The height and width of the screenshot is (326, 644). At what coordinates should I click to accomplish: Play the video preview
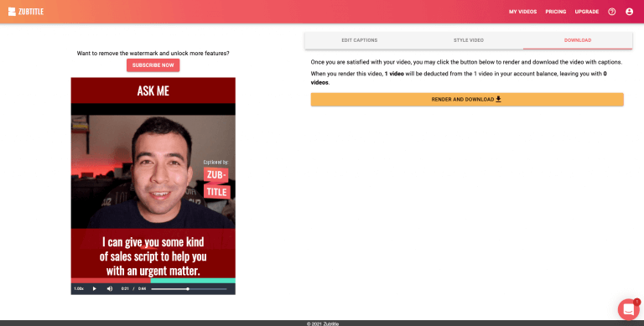coord(95,288)
